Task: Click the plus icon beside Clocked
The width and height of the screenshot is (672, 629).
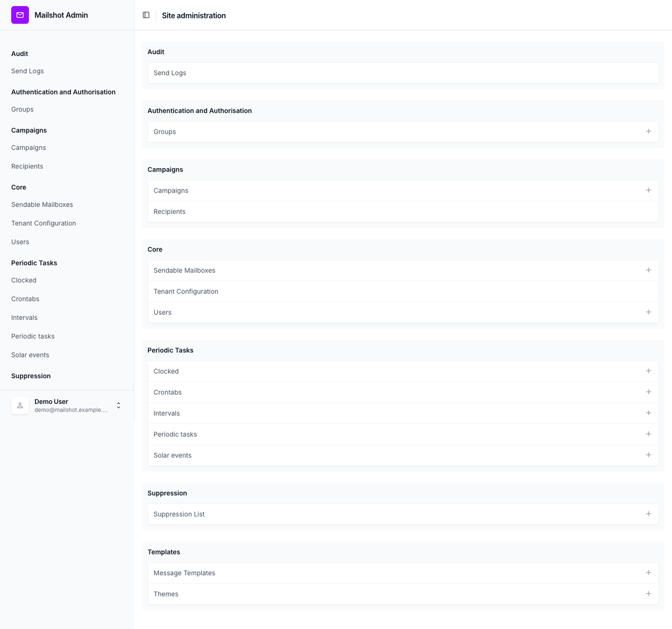Action: pos(648,371)
